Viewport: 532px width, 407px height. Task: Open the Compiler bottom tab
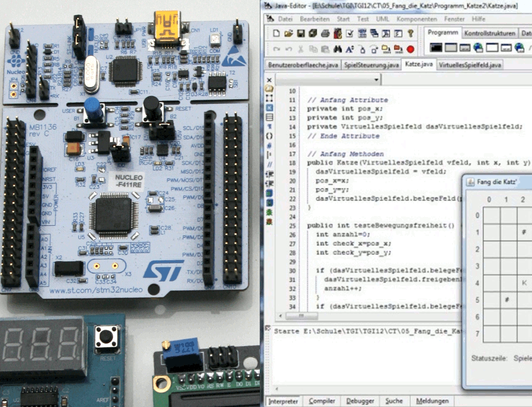322,401
